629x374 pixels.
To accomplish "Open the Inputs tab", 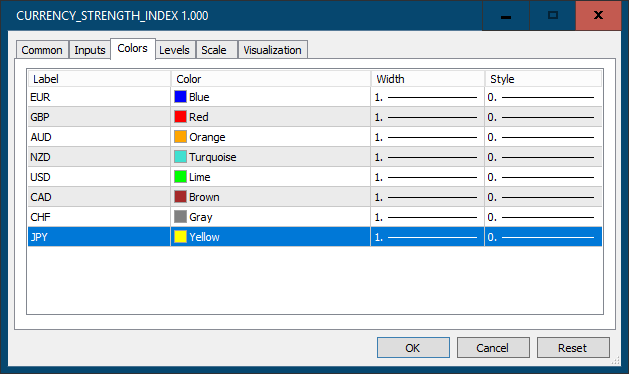I will coord(90,50).
